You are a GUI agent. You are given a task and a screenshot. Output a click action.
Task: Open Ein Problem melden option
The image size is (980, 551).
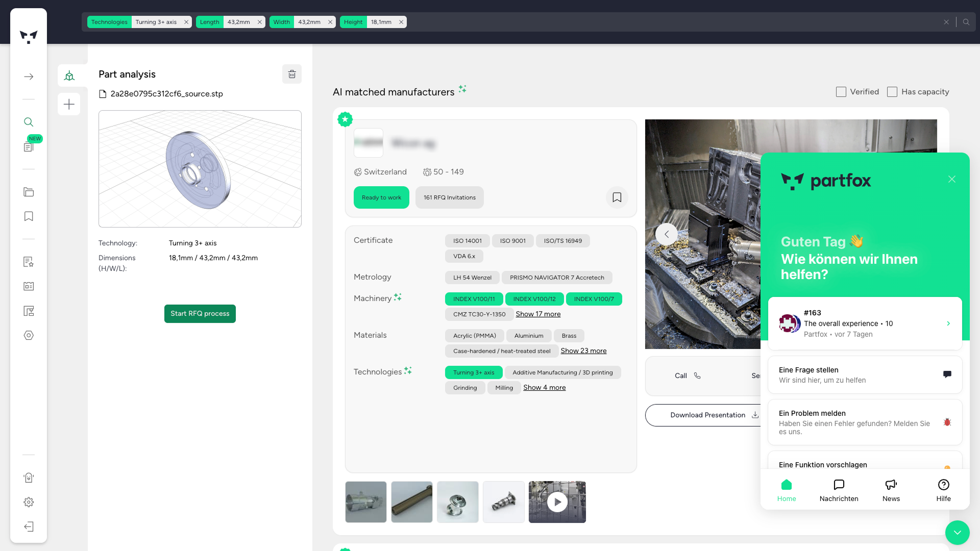click(865, 422)
